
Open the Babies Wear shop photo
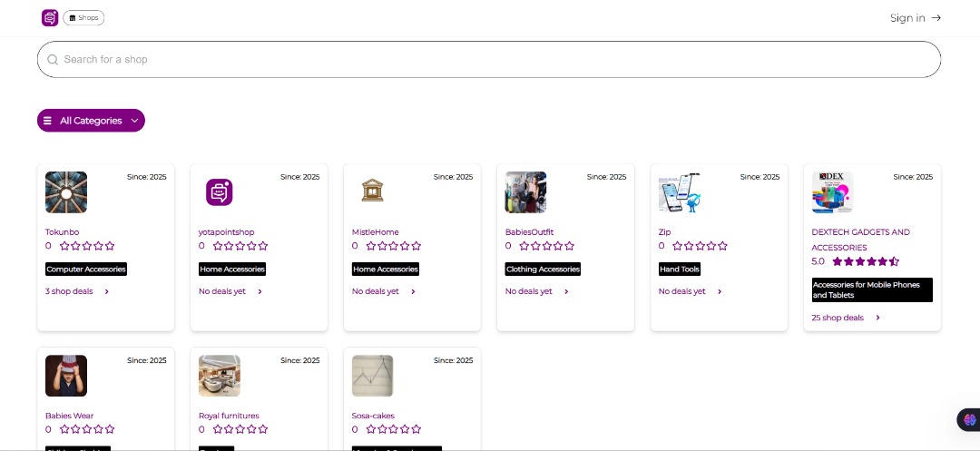66,376
